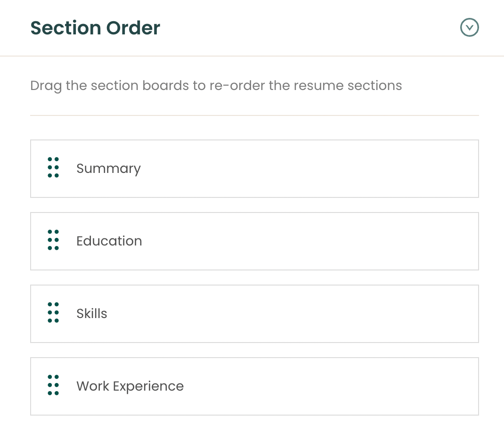Click the drag instruction text
This screenshot has width=504, height=425.
click(216, 85)
